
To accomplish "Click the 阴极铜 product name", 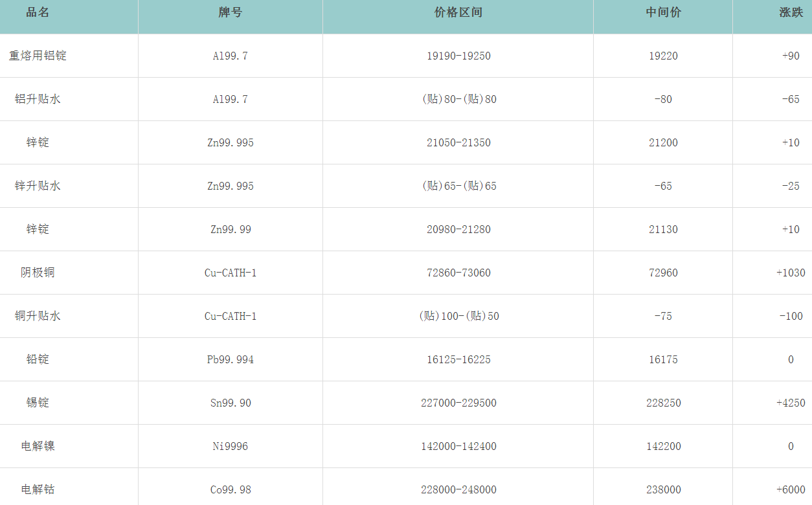I will coord(38,273).
